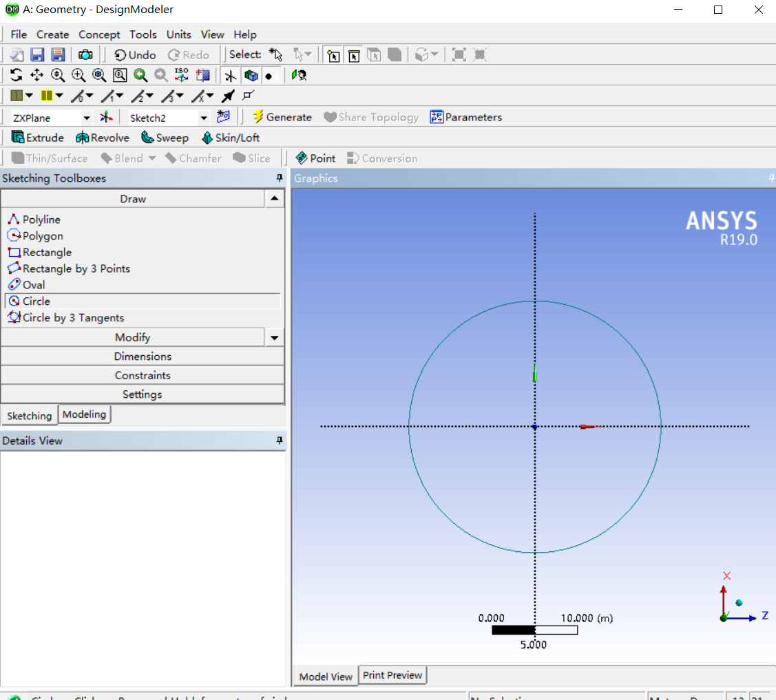Open the Concept menu
The width and height of the screenshot is (776, 700).
click(x=99, y=34)
